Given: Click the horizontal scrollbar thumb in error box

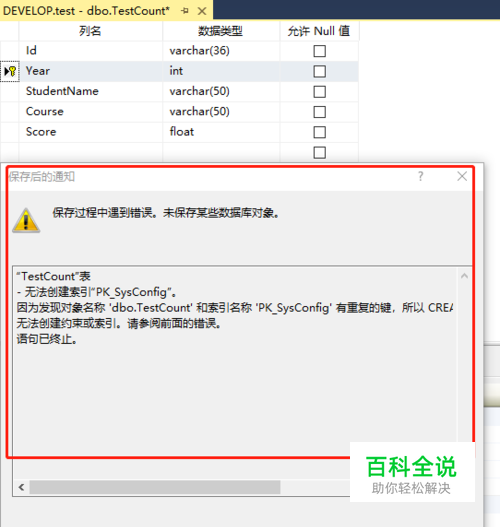Looking at the screenshot, I should click(155, 487).
